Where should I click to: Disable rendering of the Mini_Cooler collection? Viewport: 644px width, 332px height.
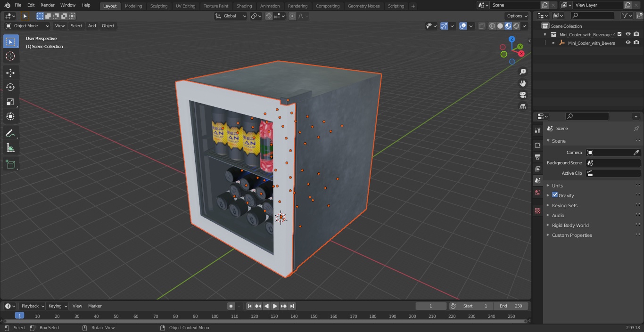636,34
